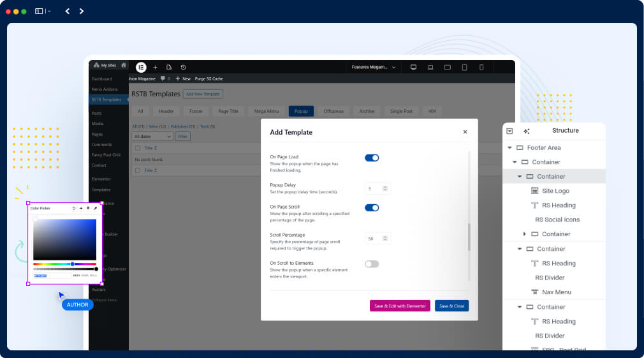Open global colors list icon in Color Picker
644x358 pixels.
88,209
